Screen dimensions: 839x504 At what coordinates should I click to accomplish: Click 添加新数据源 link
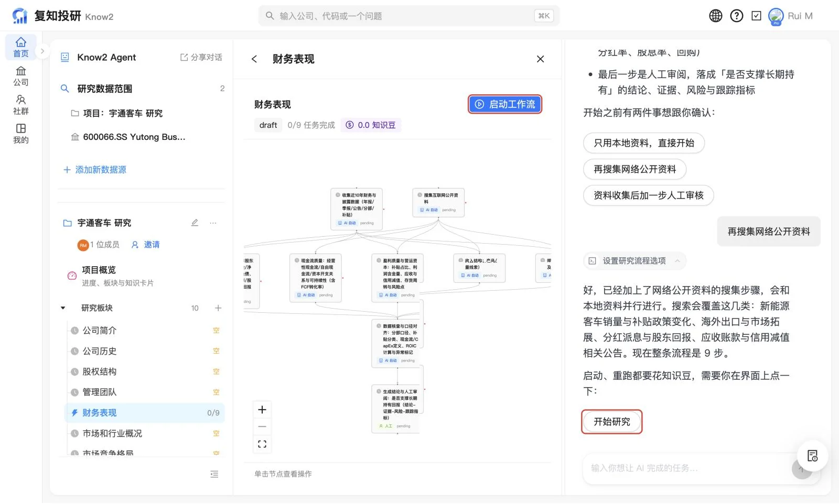pos(95,170)
